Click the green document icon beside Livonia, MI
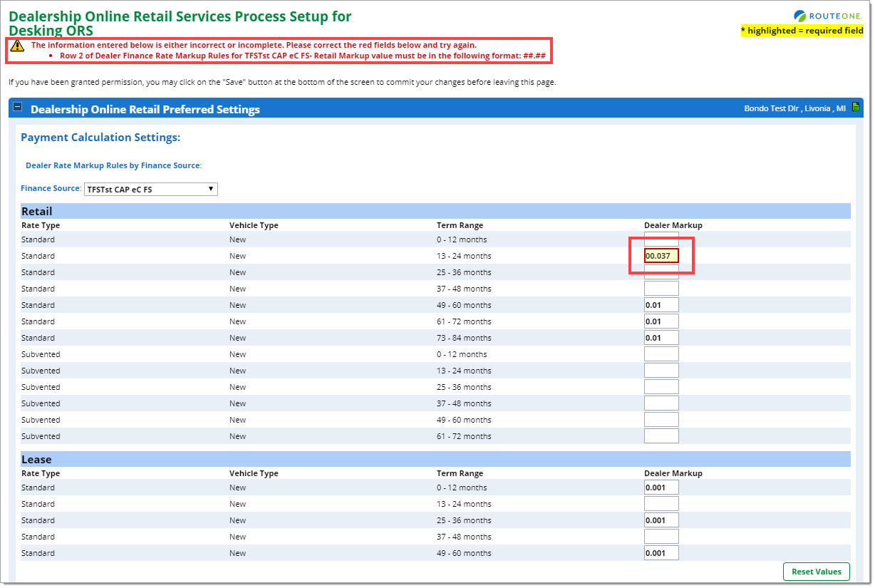The height and width of the screenshot is (588, 875). [x=856, y=108]
